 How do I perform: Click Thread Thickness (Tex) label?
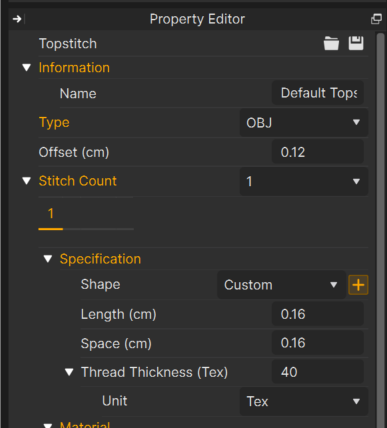(154, 372)
